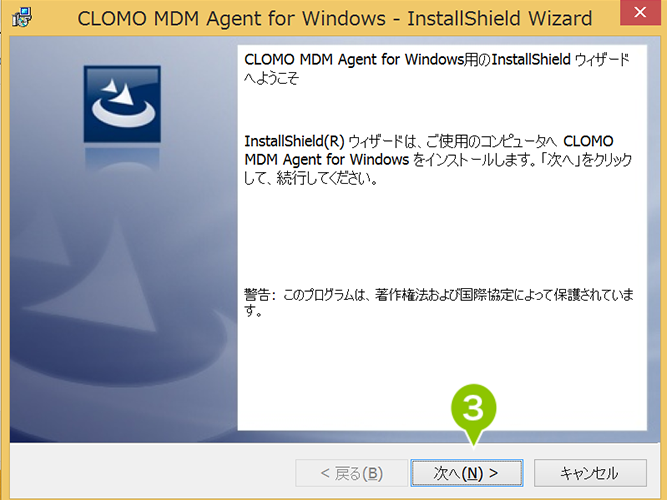Cancel setup with the キャンセル button

(x=590, y=473)
